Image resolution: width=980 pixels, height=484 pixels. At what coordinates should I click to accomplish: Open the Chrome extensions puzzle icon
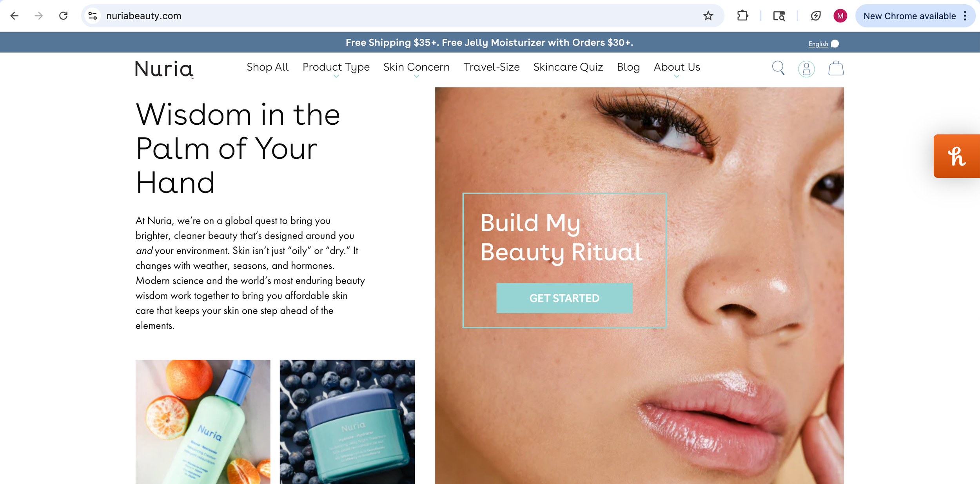click(742, 16)
